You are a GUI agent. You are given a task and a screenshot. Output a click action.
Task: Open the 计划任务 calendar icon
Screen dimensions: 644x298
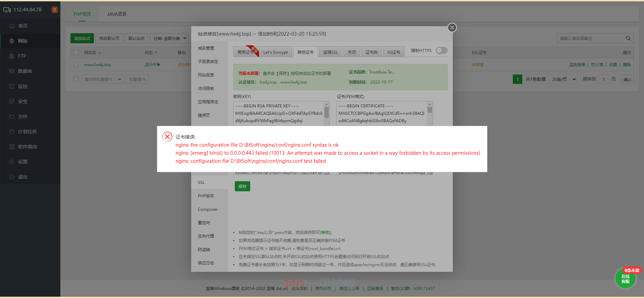point(12,132)
